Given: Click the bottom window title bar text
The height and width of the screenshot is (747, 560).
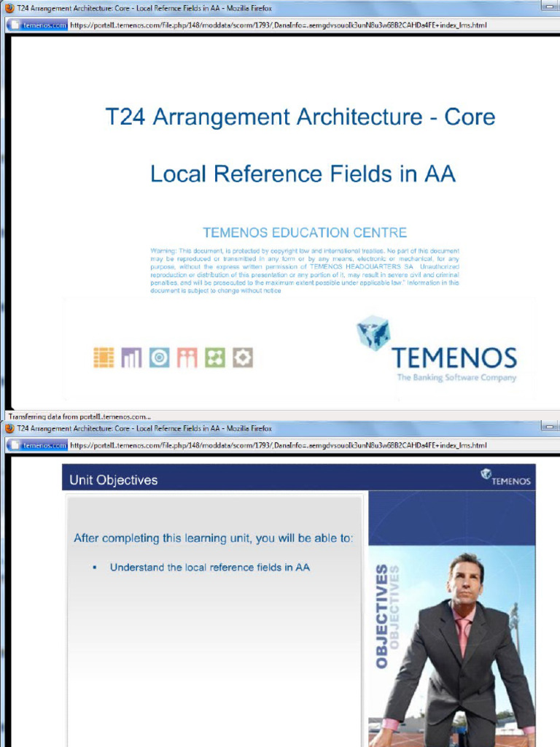Looking at the screenshot, I should [x=144, y=428].
